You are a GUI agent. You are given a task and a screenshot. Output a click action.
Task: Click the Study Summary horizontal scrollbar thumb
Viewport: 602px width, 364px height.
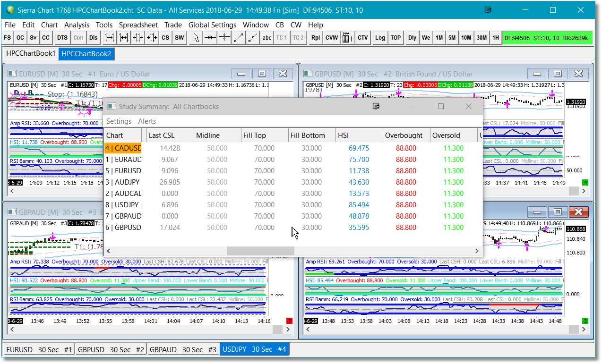pos(261,251)
